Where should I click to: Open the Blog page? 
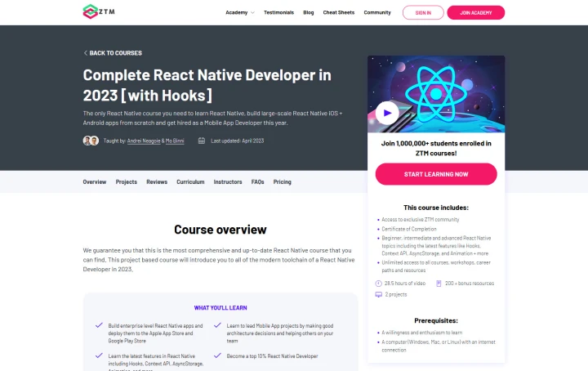pos(308,12)
